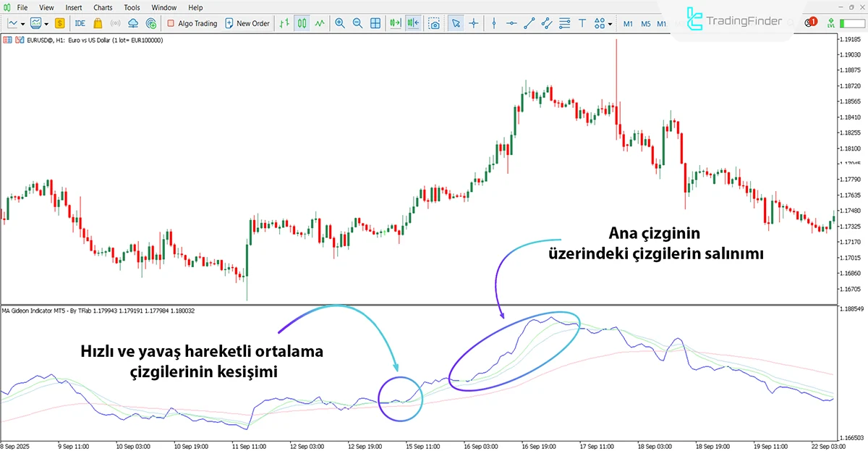Select the Crosshair tool
Image resolution: width=868 pixels, height=451 pixels.
click(x=473, y=23)
